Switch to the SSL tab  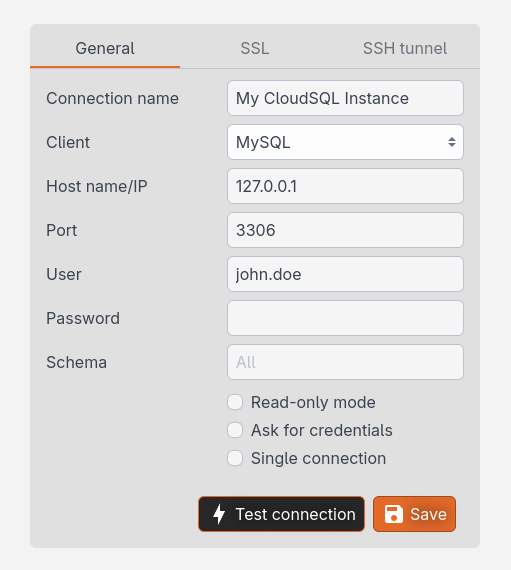coord(255,48)
